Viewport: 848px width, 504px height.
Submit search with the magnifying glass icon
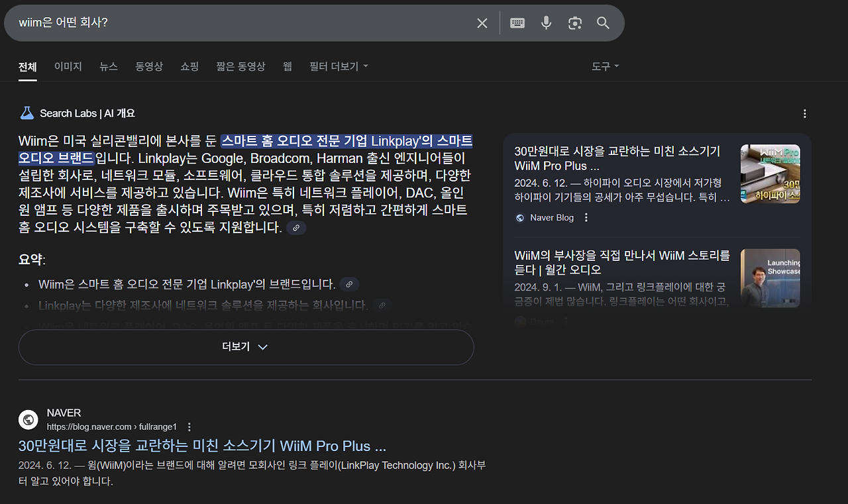coord(603,23)
